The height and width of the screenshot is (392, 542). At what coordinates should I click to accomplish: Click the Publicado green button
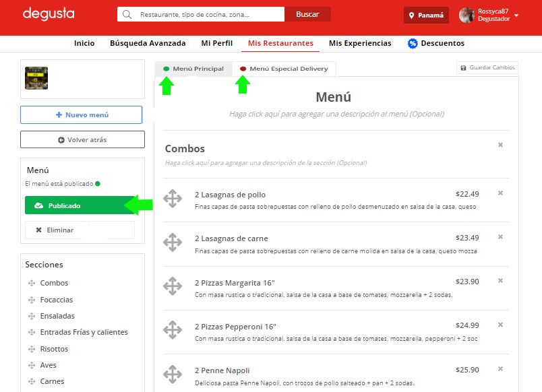(80, 205)
